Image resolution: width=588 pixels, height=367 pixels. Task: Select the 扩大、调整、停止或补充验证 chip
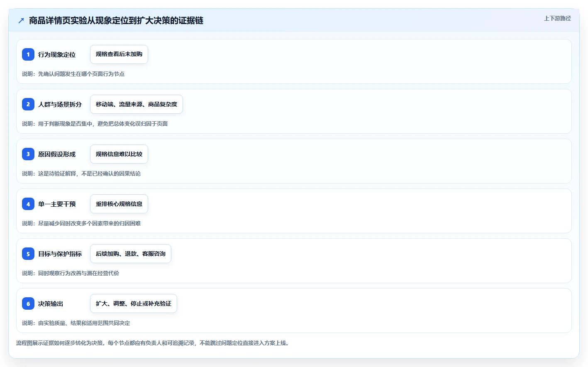coord(134,303)
